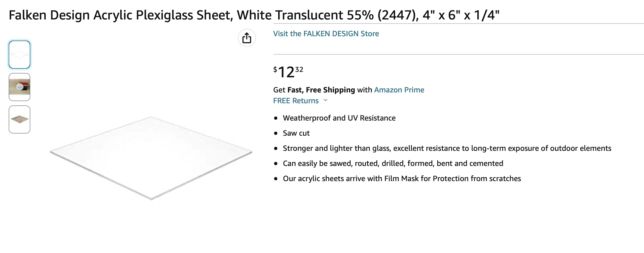644x253 pixels.
Task: Select the first white sheet thumbnail
Action: pos(19,55)
